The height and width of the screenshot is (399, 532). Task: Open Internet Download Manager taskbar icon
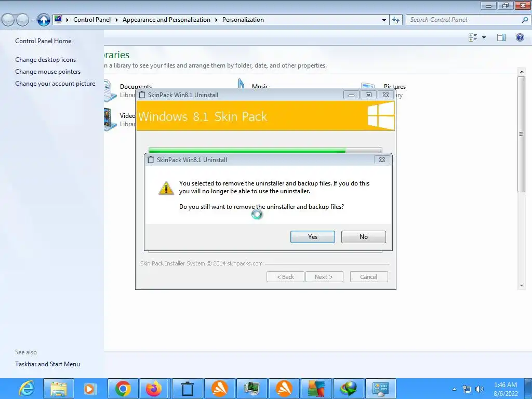coord(349,389)
